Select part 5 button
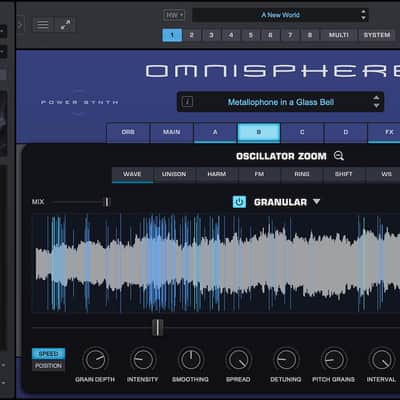 coord(251,35)
